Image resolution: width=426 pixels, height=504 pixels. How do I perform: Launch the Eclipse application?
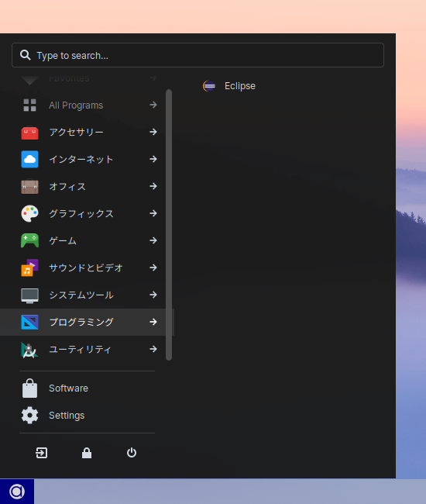240,86
